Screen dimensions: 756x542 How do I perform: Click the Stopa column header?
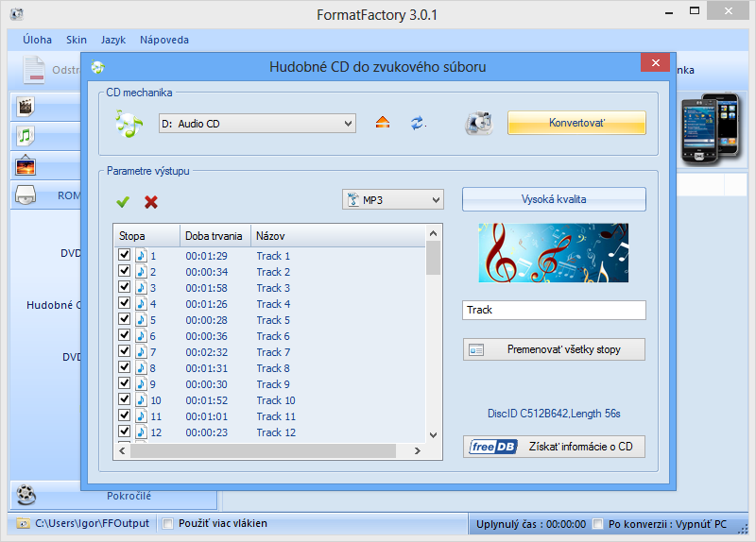pyautogui.click(x=147, y=236)
